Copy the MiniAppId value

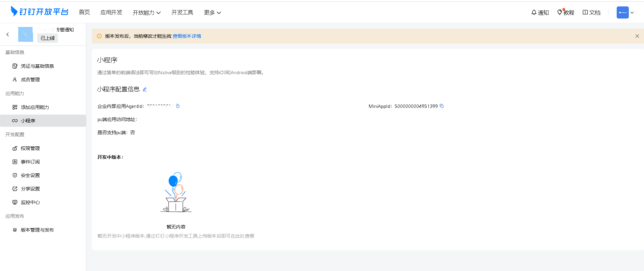[442, 106]
